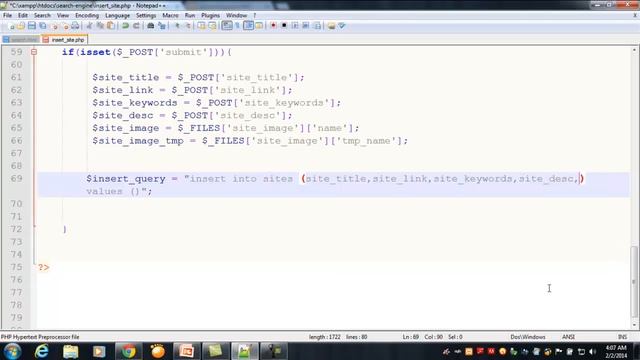The image size is (640, 360).
Task: Click the Redo toolbar icon
Action: [x=136, y=26]
